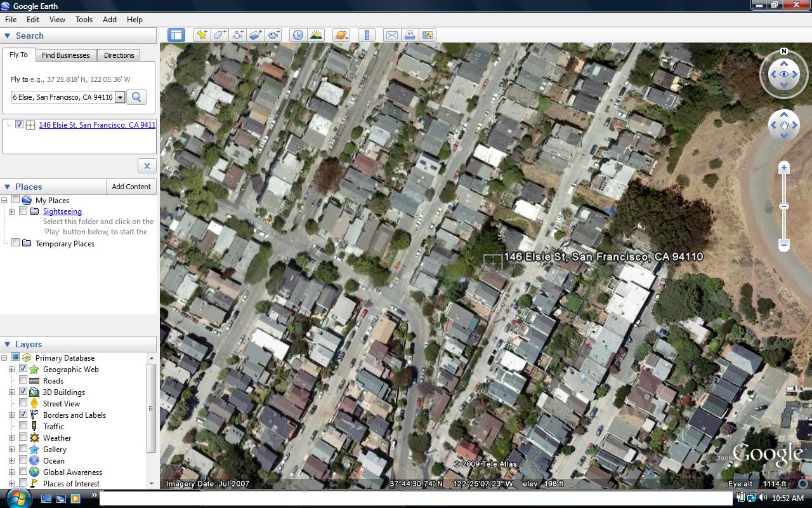Collapse the Primary Database tree node
Screen dimensions: 812x508
click(x=4, y=358)
